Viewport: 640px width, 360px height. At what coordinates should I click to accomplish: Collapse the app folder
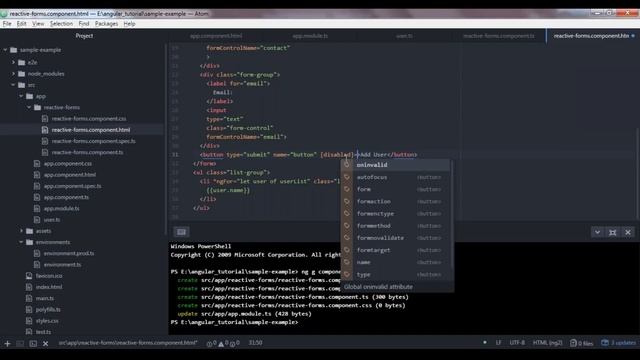(x=21, y=96)
